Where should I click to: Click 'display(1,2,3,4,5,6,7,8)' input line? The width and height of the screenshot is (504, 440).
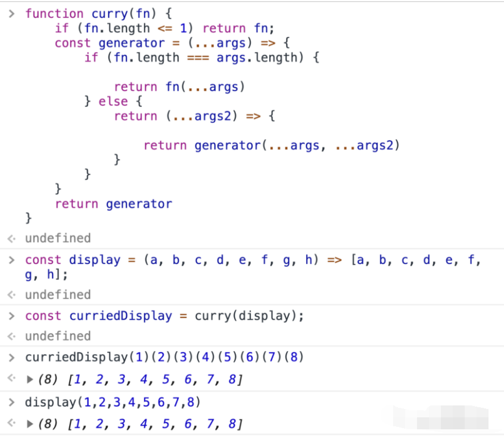(x=113, y=402)
